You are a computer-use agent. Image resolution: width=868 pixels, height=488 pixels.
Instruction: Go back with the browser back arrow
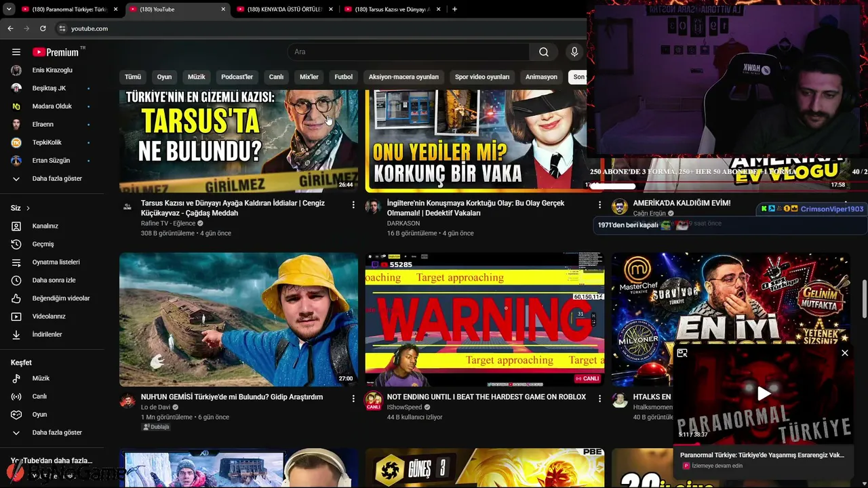pos(10,28)
